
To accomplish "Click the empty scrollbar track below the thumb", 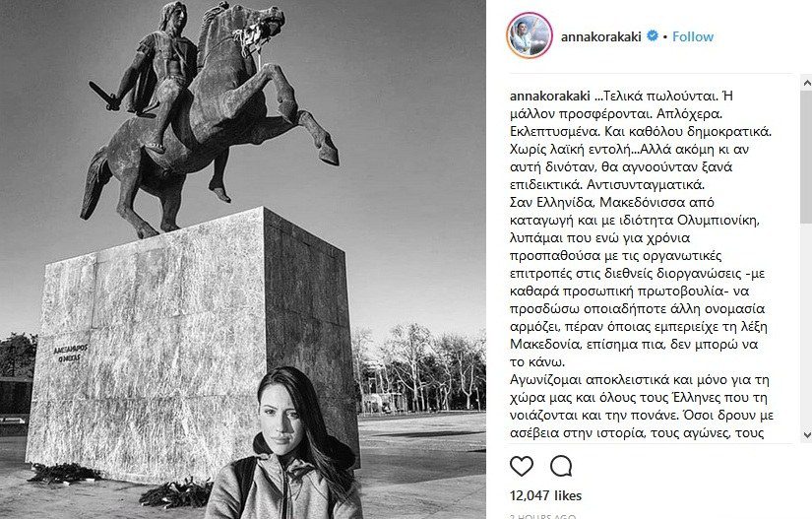I will 806,326.
